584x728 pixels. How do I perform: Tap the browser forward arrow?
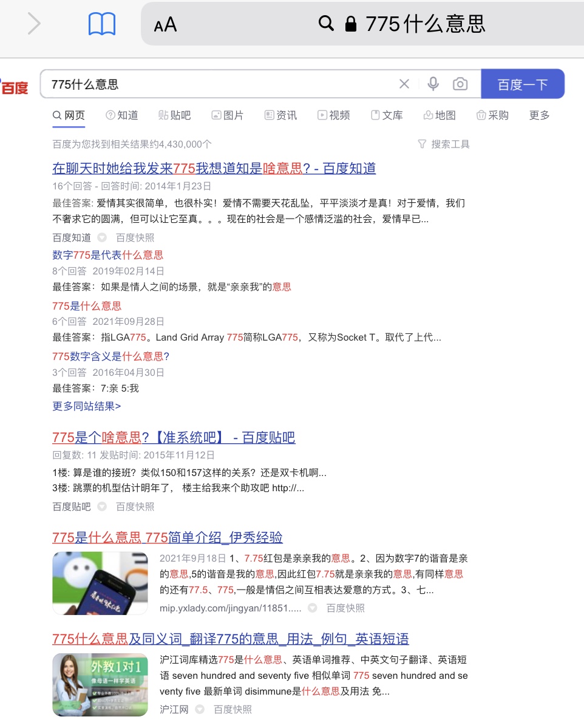(34, 24)
